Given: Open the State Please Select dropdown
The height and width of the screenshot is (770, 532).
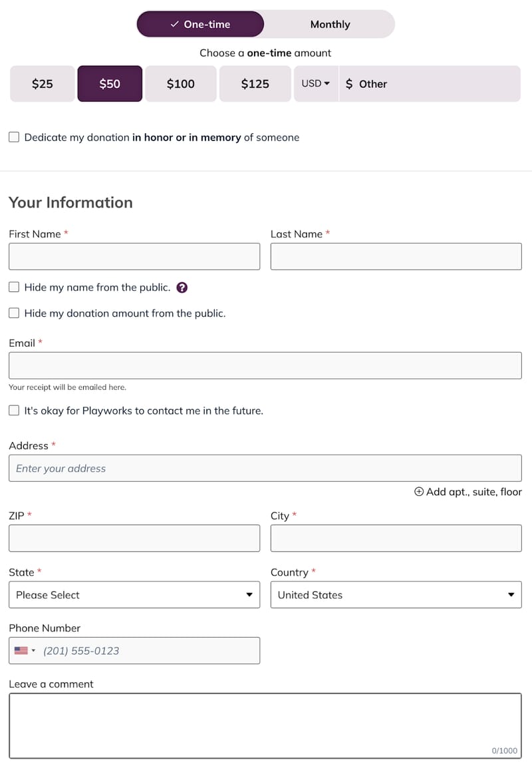Looking at the screenshot, I should (134, 594).
